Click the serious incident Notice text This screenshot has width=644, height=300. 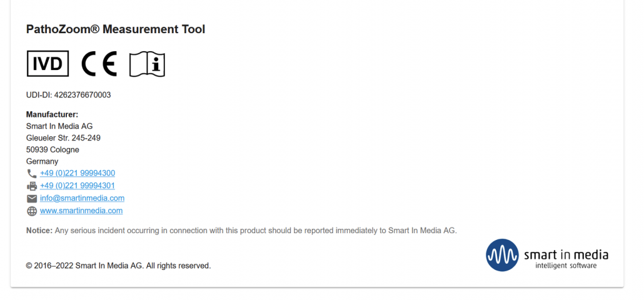click(241, 231)
